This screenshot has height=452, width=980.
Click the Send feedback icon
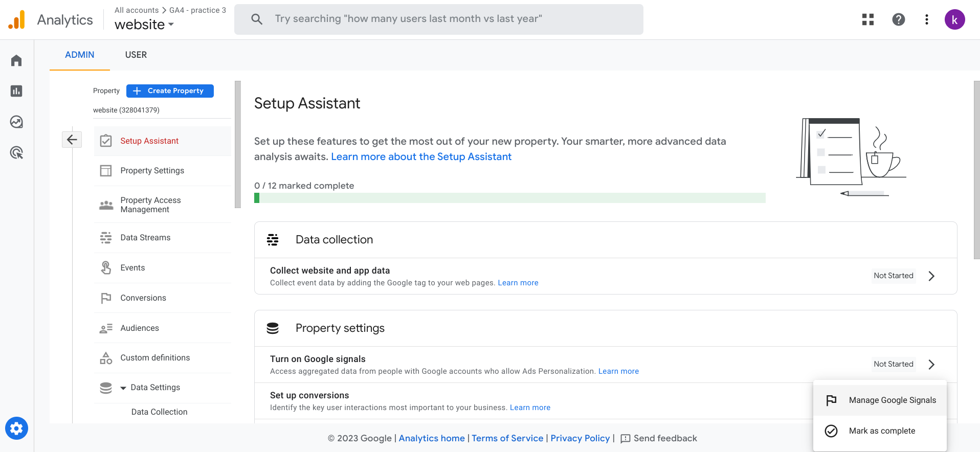click(x=625, y=439)
